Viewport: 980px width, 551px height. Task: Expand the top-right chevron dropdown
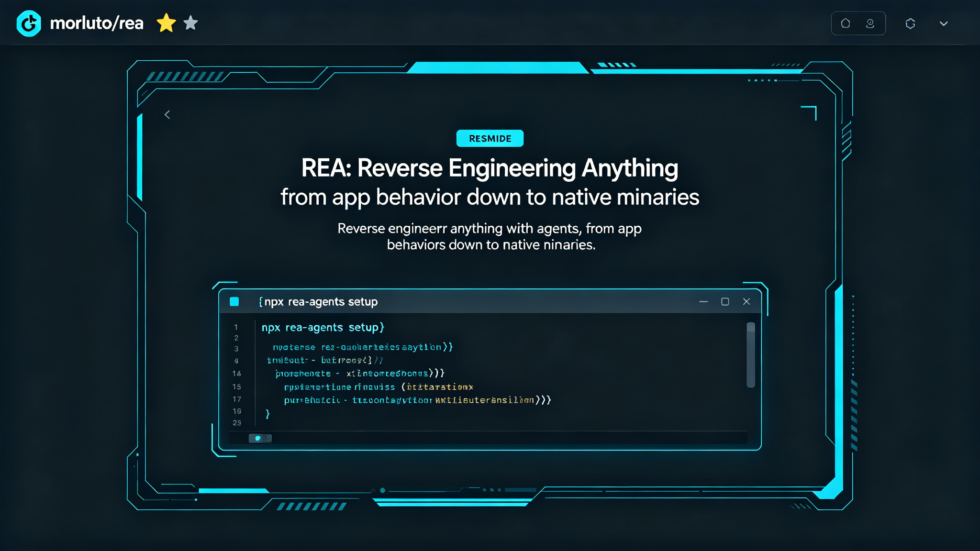[x=944, y=23]
